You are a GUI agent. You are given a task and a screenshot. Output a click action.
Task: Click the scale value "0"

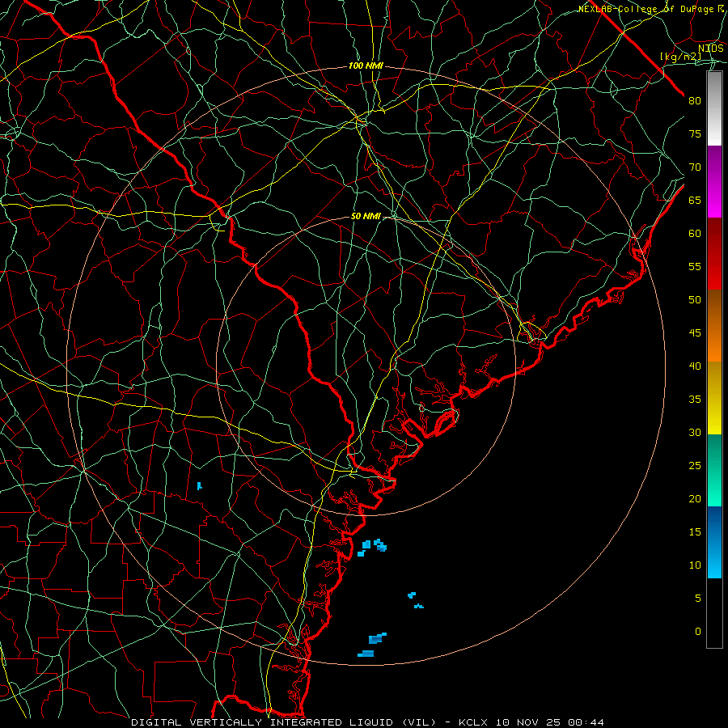[698, 632]
